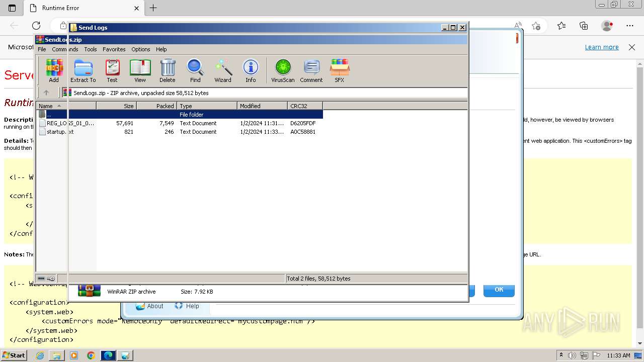This screenshot has width=644, height=362.
Task: Open the File menu in WinRAR
Action: click(x=42, y=49)
